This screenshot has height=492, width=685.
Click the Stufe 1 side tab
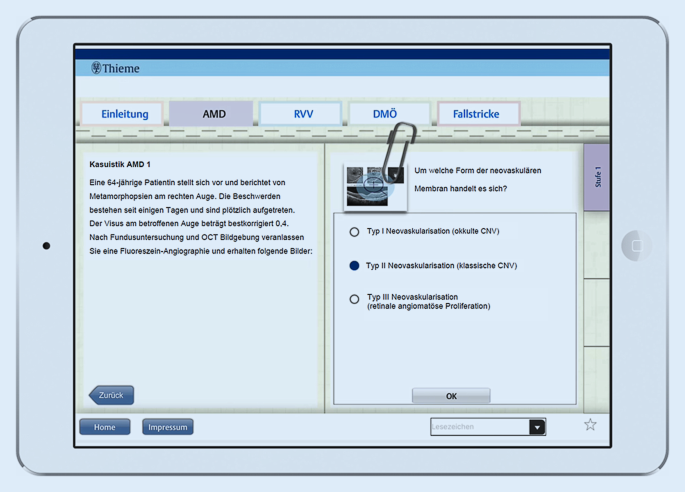coord(597,178)
